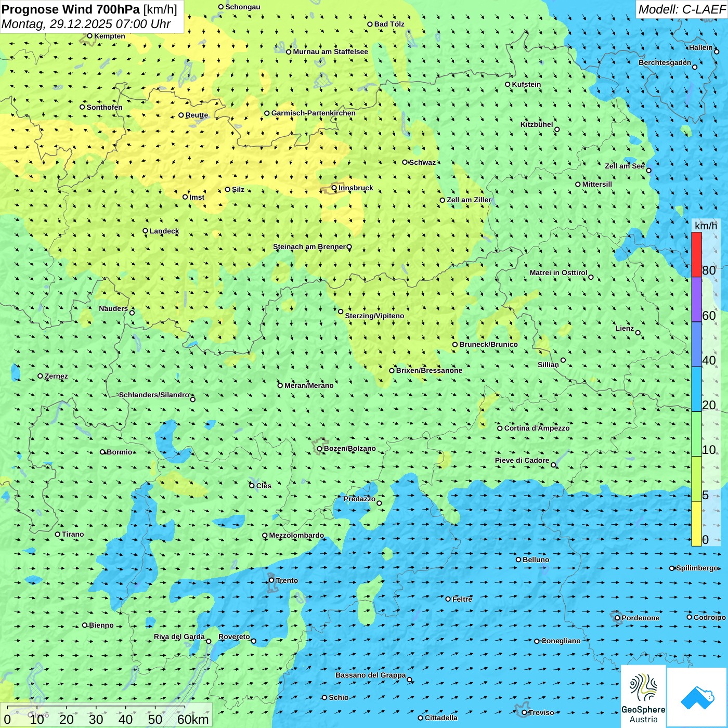Click the Landeck city marker circle
Screen dimensions: 728x728
click(146, 231)
